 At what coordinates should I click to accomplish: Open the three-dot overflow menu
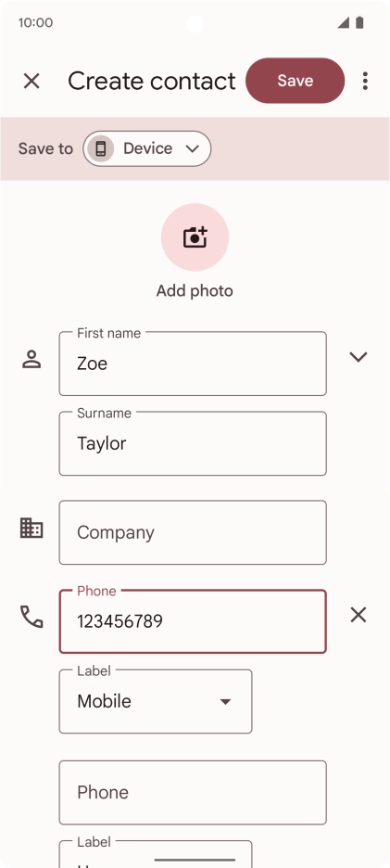(x=365, y=81)
